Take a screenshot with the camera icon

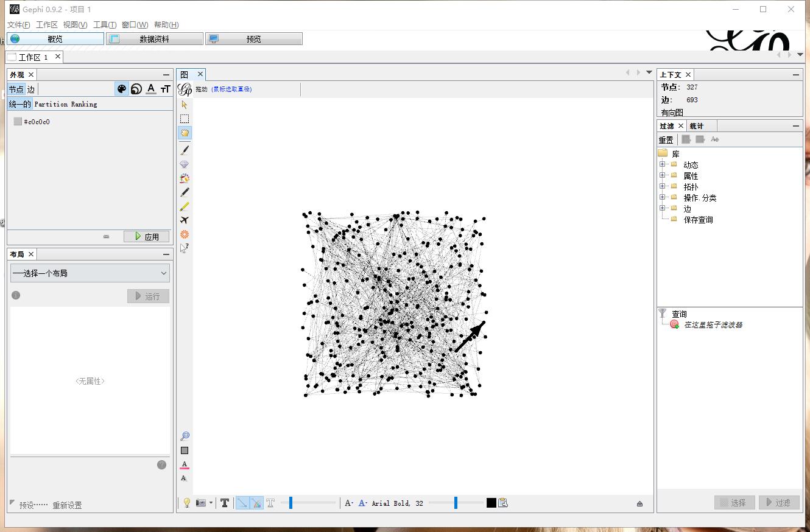pyautogui.click(x=200, y=503)
